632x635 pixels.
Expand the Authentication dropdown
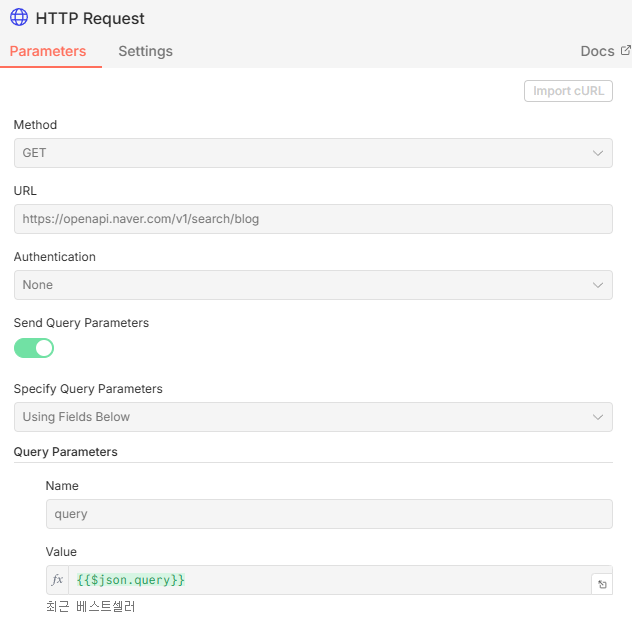point(312,285)
